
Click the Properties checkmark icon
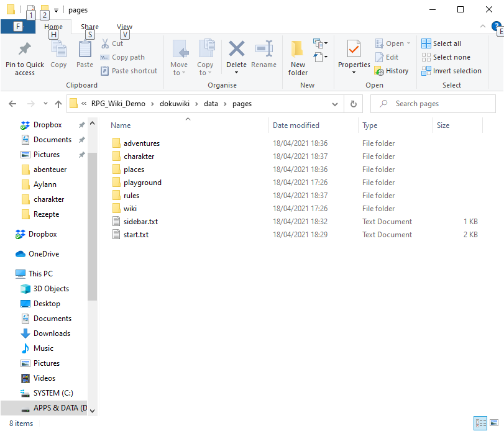pos(354,49)
